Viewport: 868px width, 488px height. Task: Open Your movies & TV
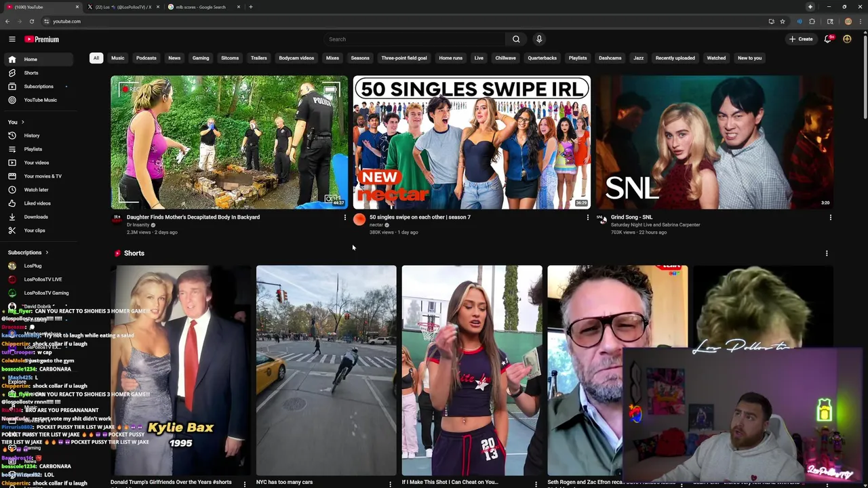[38, 176]
